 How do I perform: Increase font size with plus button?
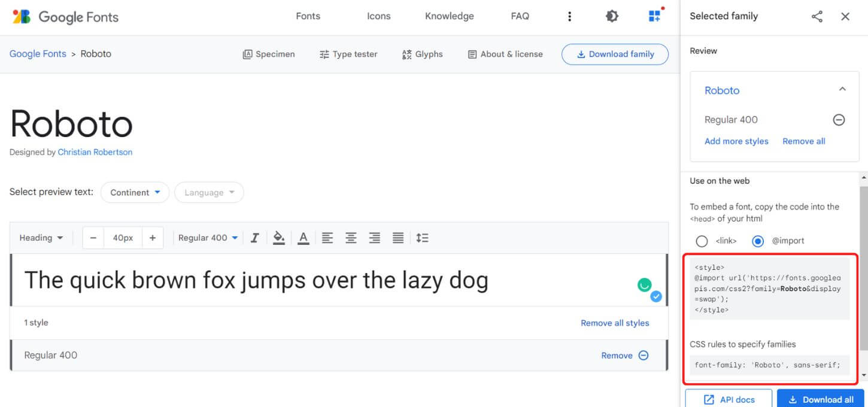(153, 238)
